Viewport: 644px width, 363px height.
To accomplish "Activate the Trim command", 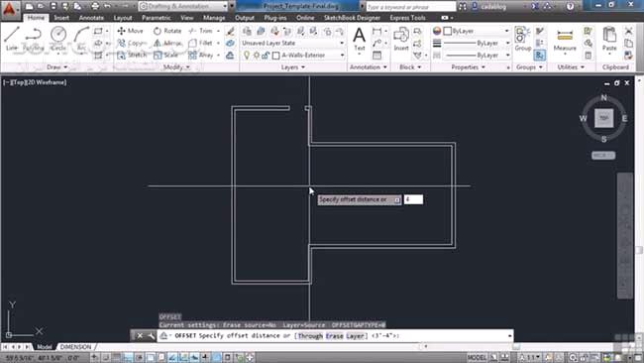I will [x=200, y=31].
